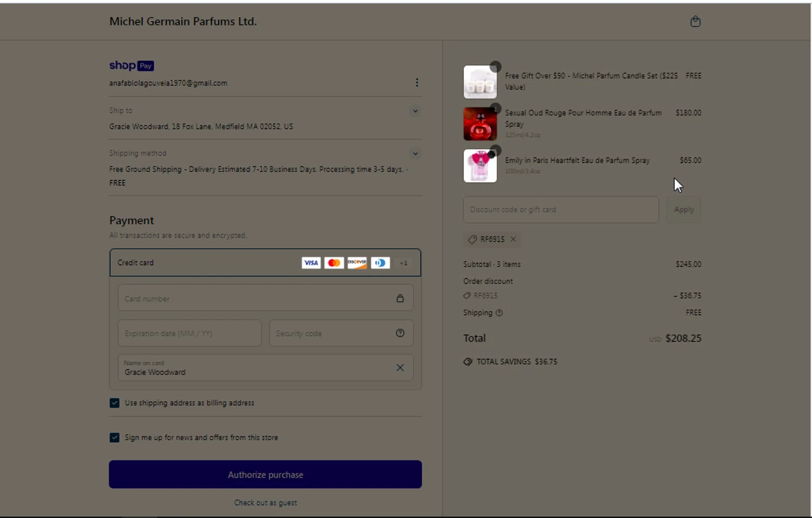The width and height of the screenshot is (812, 518).
Task: Uncheck Sign me up for news and offers
Action: pos(114,437)
